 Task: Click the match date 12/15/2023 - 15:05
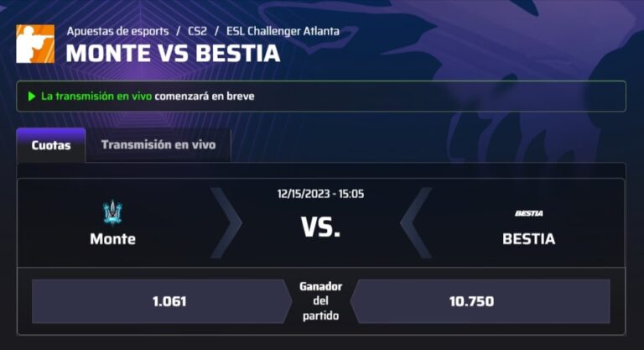coord(320,194)
